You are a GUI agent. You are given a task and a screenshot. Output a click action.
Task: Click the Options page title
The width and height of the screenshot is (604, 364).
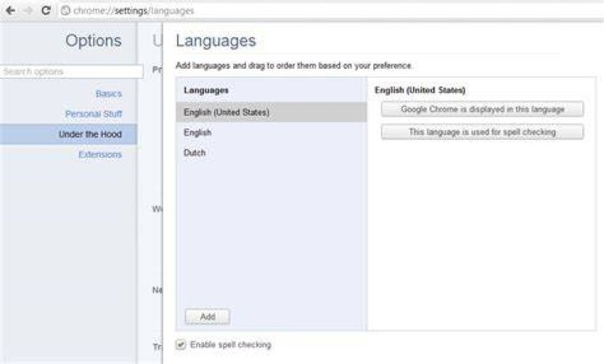click(93, 40)
